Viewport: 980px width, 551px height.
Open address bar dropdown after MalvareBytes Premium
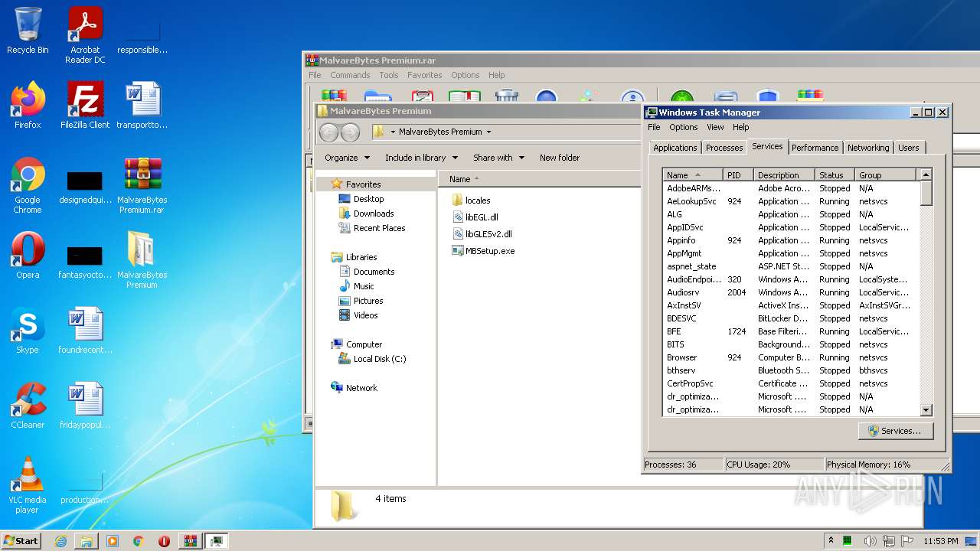point(488,132)
